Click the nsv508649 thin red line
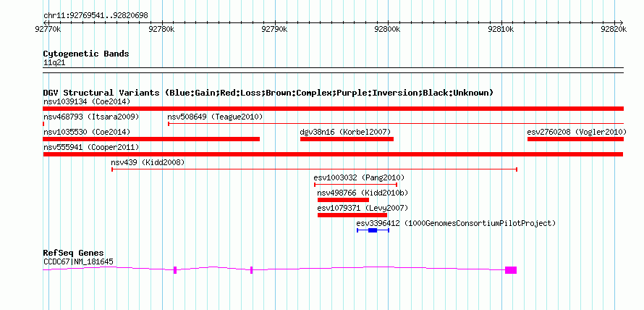Image resolution: width=644 pixels, height=310 pixels. [x=396, y=123]
